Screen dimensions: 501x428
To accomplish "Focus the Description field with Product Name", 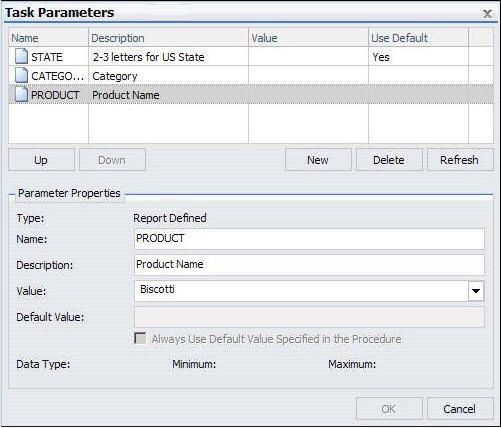I will click(309, 265).
